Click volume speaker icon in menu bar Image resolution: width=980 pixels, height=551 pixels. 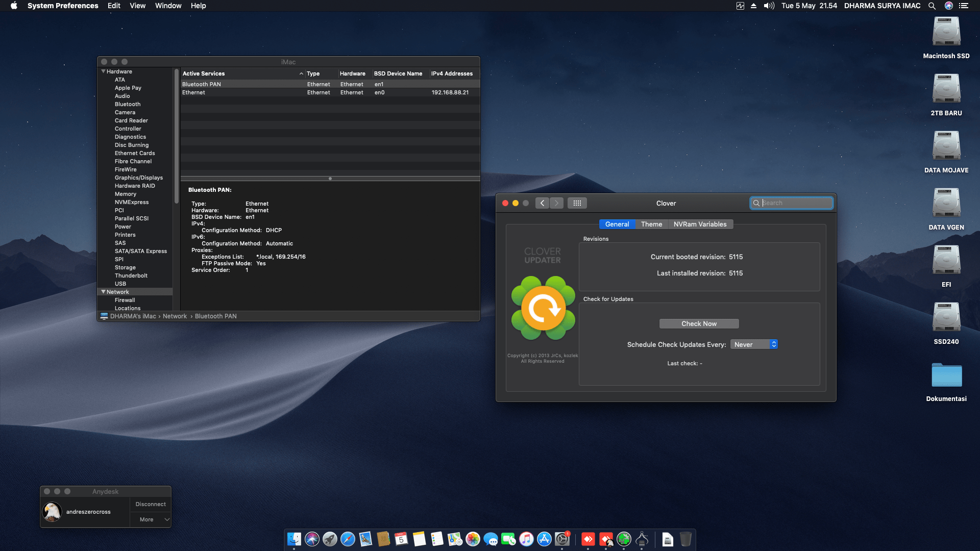coord(769,6)
